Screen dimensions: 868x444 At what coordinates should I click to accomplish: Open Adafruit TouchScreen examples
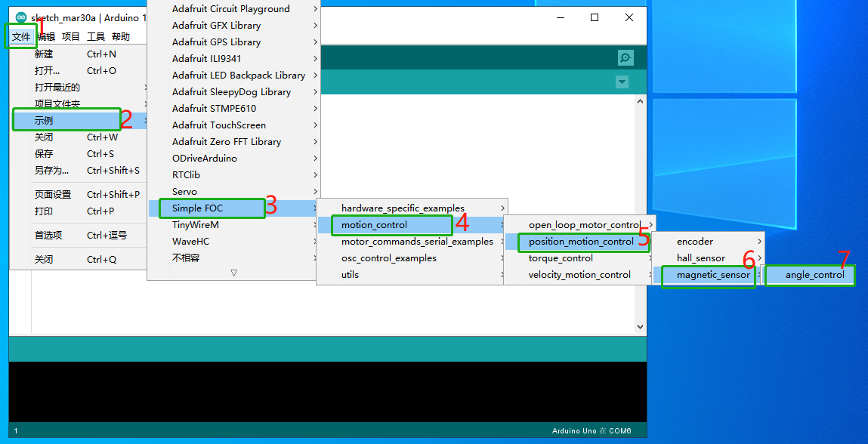(234, 125)
